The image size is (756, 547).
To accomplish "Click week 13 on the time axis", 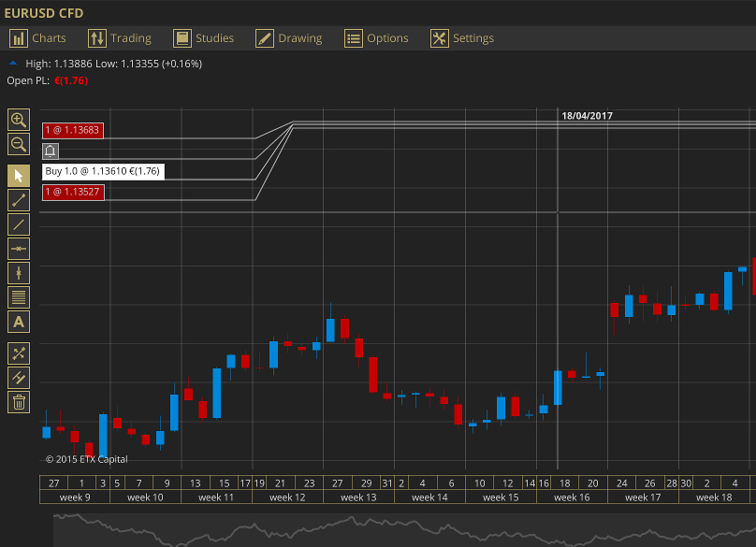I will tap(358, 497).
